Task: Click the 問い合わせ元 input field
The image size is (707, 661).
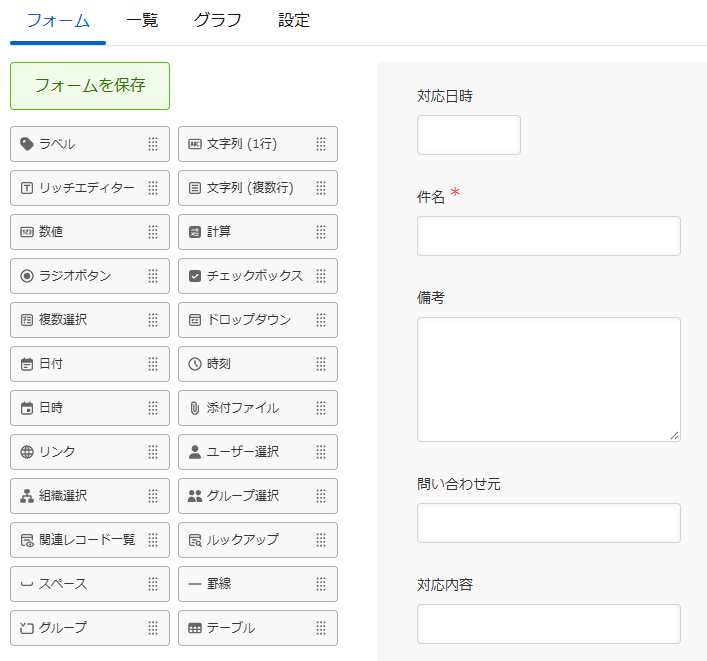Action: click(x=549, y=523)
